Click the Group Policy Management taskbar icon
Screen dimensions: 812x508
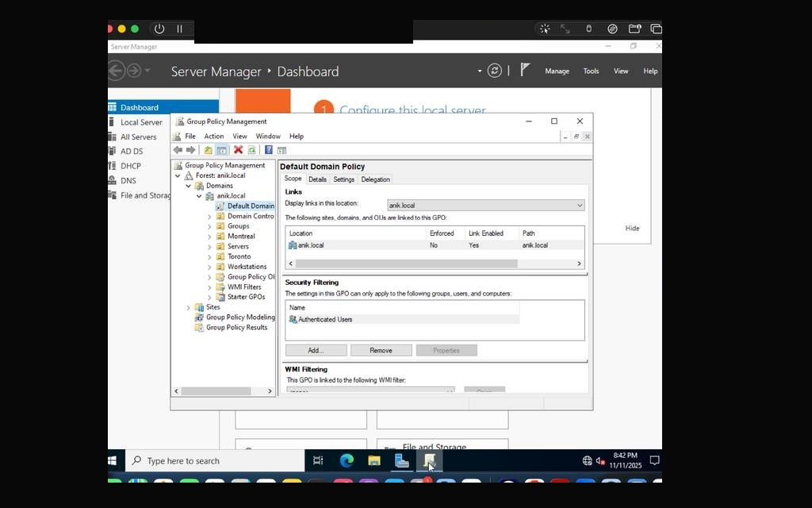coord(429,460)
